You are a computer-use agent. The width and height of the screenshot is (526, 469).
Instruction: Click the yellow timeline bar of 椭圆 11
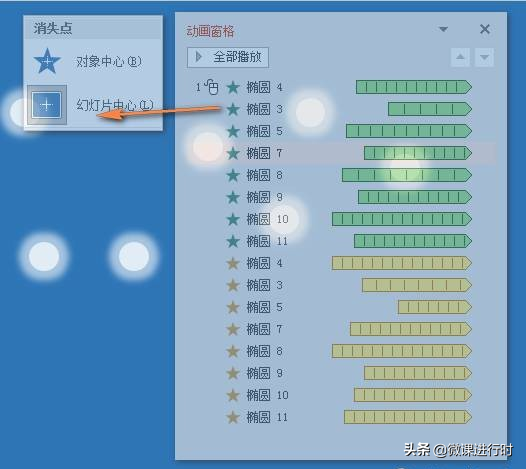click(x=408, y=417)
